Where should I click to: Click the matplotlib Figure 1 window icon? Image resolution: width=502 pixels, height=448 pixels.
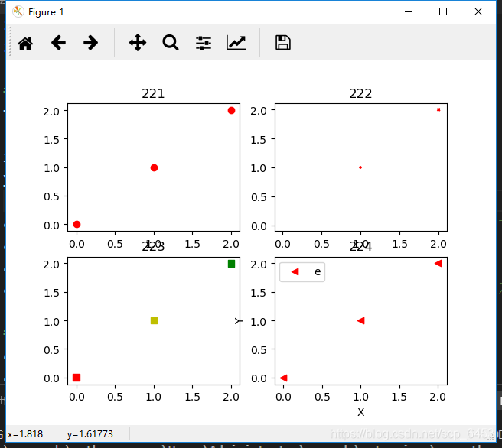pyautogui.click(x=18, y=11)
